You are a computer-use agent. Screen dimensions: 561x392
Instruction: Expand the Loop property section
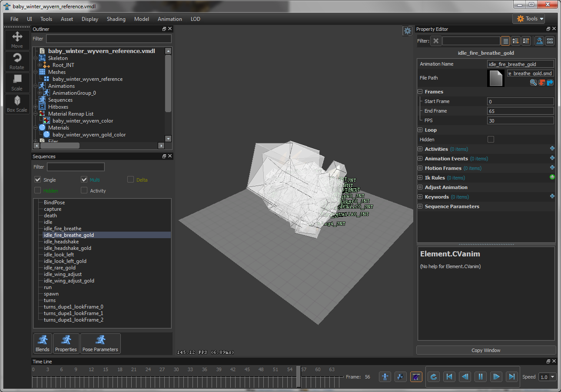click(x=420, y=130)
